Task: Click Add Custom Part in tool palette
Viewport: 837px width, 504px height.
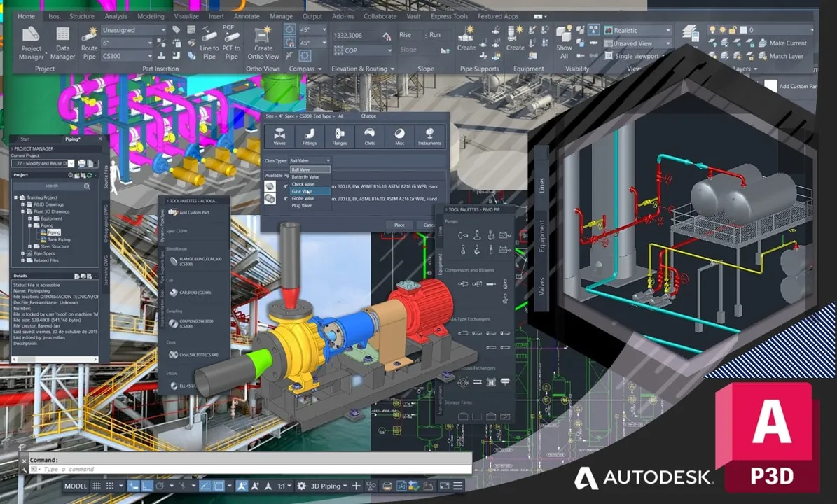Action: pos(189,212)
